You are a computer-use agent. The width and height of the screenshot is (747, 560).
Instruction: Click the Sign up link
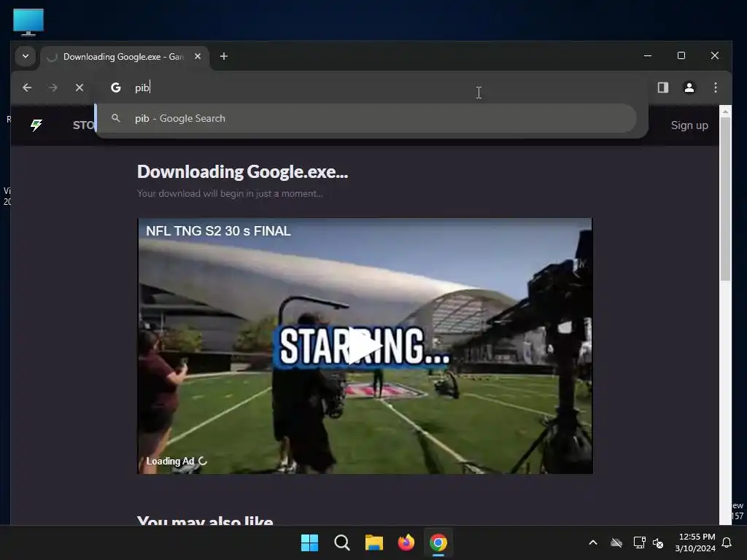click(689, 125)
